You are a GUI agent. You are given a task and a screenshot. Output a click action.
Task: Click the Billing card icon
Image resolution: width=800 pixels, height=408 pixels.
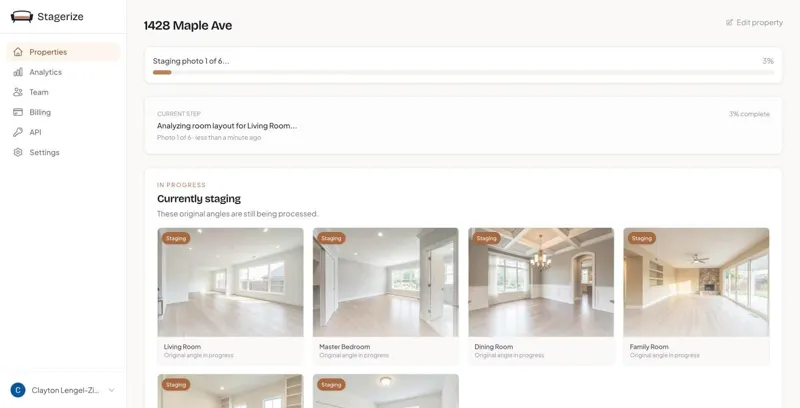[x=18, y=112]
